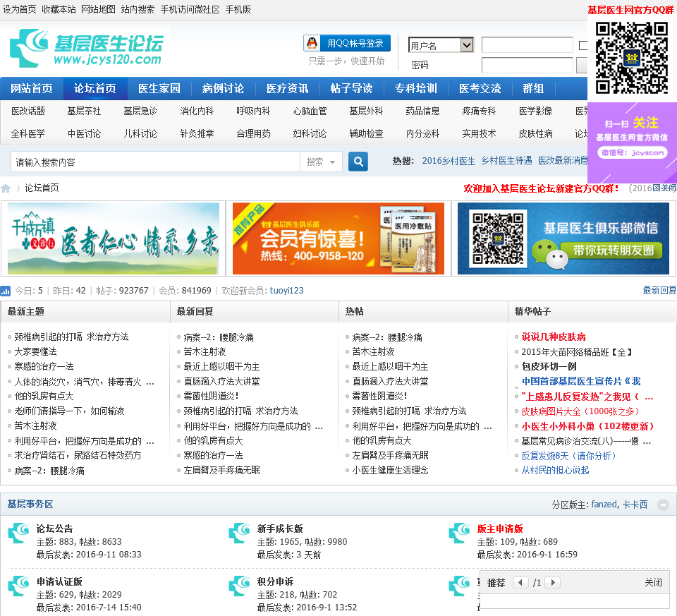
Task: Open the 论坛首页 nav tab
Action: [x=95, y=89]
